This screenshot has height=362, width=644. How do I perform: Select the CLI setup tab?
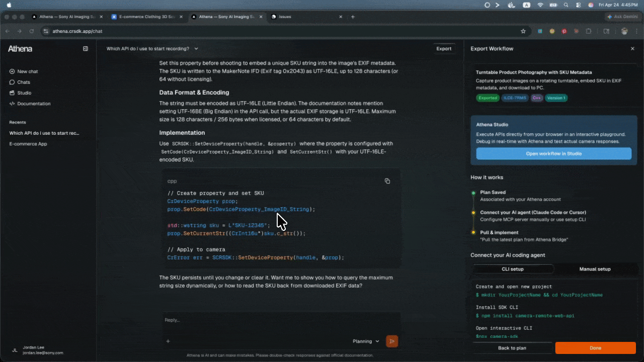pos(513,269)
